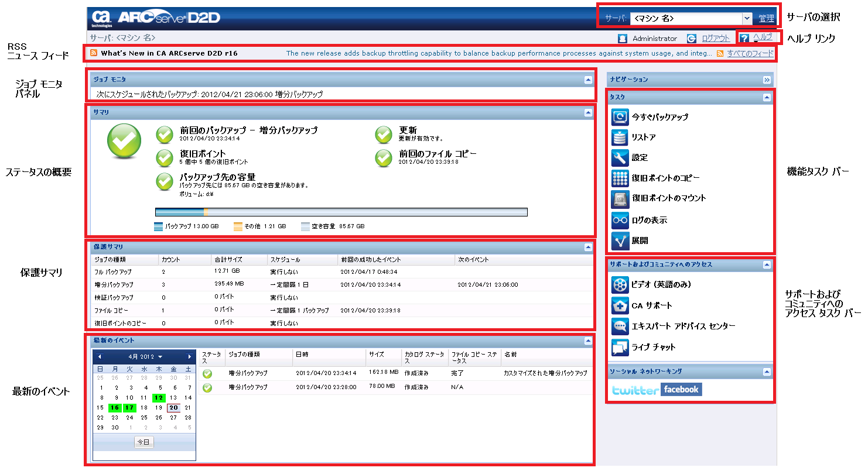Collapse the サマリ panel
868x471 pixels.
pyautogui.click(x=587, y=113)
